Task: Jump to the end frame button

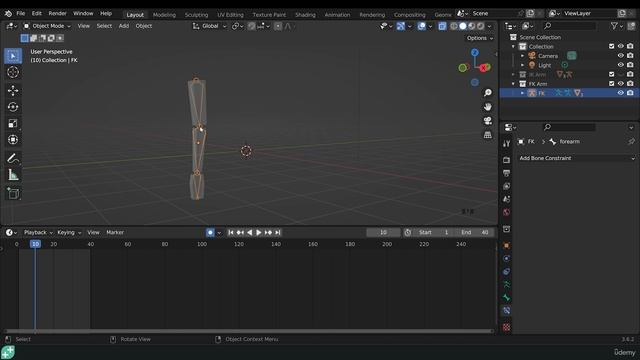Action: click(x=278, y=232)
